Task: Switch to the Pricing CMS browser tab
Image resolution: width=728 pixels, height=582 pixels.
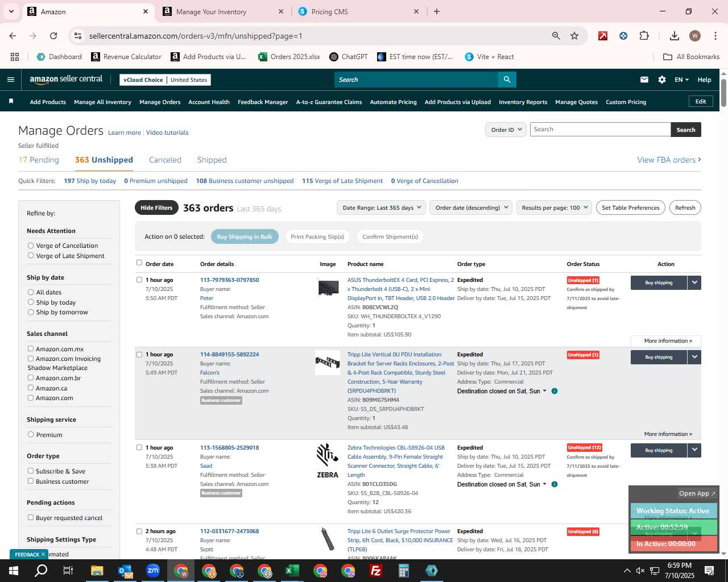Action: 358,11
